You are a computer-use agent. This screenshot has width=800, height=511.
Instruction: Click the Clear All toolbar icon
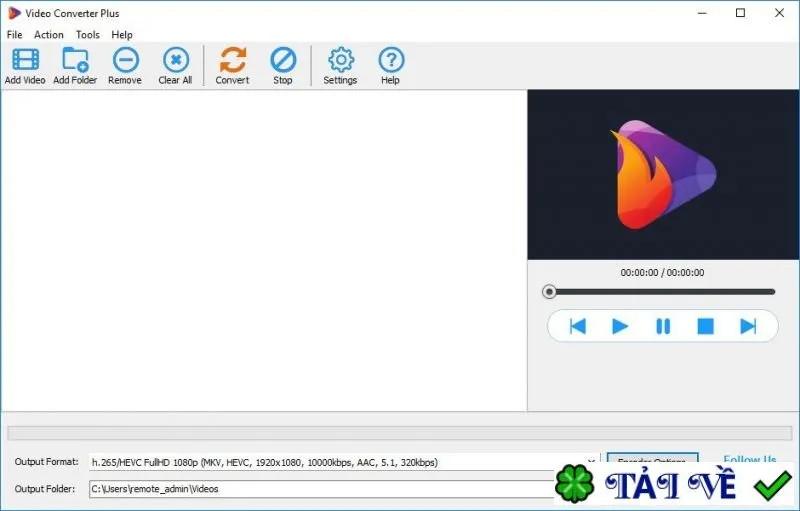[176, 60]
